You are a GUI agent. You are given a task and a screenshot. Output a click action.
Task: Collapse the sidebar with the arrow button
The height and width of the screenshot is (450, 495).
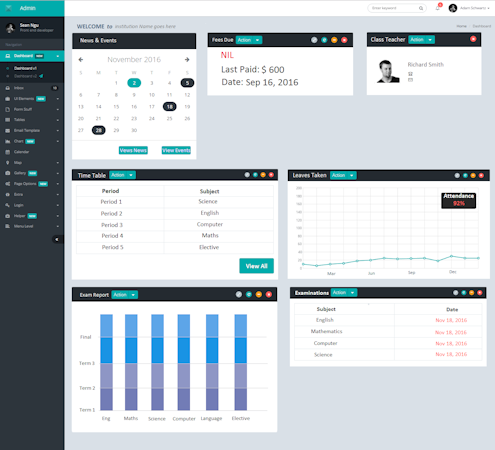pyautogui.click(x=57, y=239)
